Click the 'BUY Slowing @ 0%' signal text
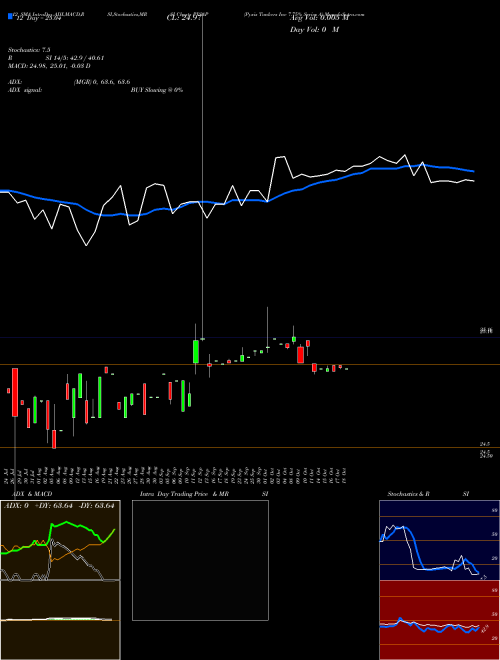500x660 pixels. pyautogui.click(x=157, y=90)
